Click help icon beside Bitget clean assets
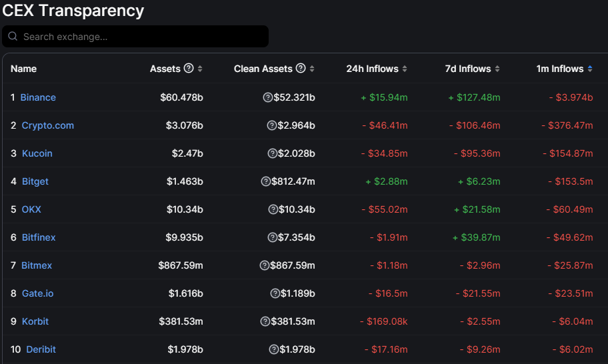The height and width of the screenshot is (364, 608). pyautogui.click(x=266, y=181)
